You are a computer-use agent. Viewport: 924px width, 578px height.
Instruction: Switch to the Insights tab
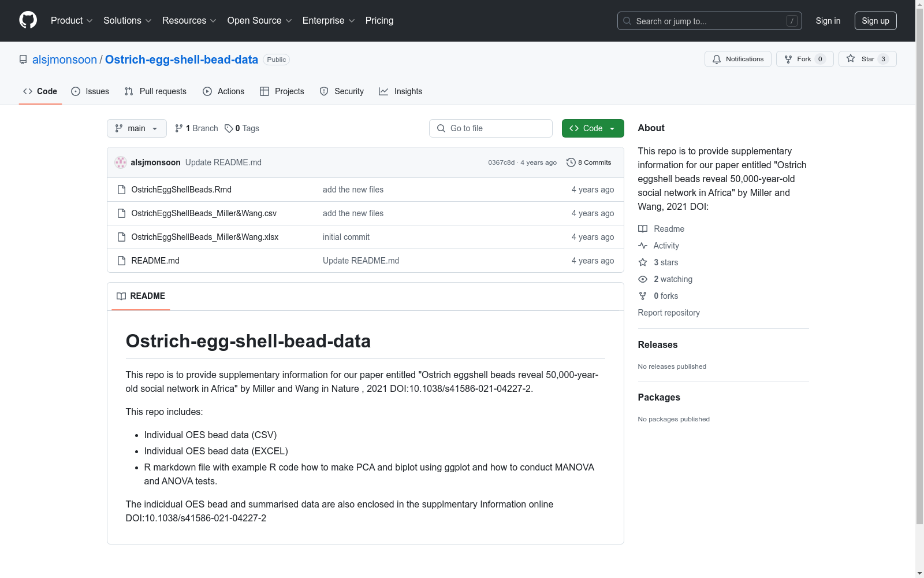(401, 91)
